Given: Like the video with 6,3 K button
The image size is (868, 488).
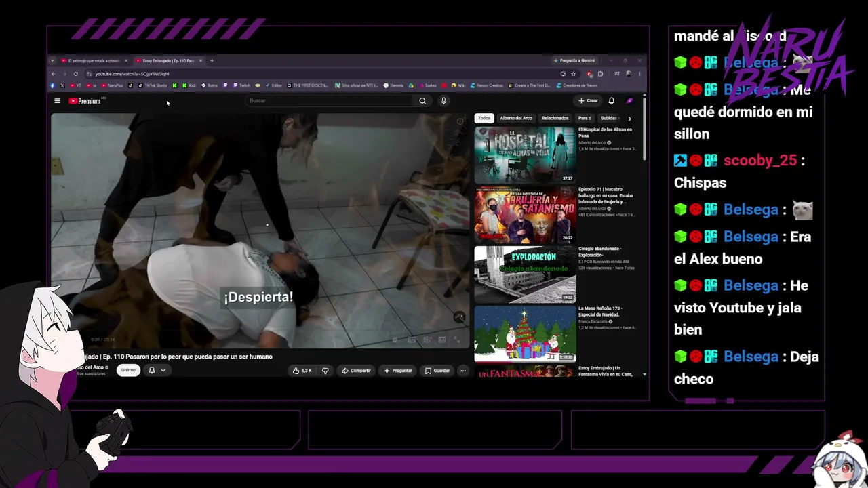Looking at the screenshot, I should click(x=302, y=371).
